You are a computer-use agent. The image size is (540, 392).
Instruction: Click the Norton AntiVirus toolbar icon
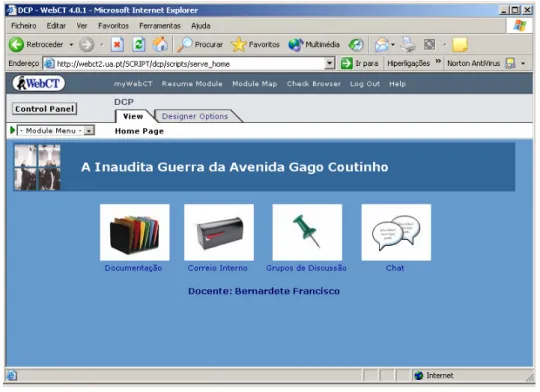[x=510, y=64]
